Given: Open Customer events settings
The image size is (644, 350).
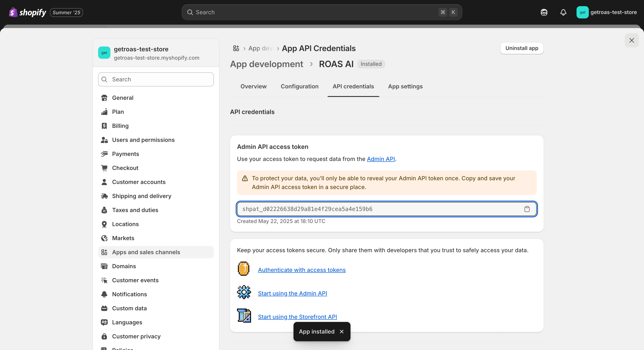Looking at the screenshot, I should [156, 280].
